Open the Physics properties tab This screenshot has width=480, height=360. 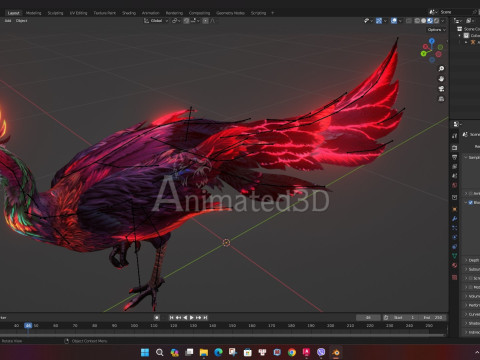tap(455, 237)
